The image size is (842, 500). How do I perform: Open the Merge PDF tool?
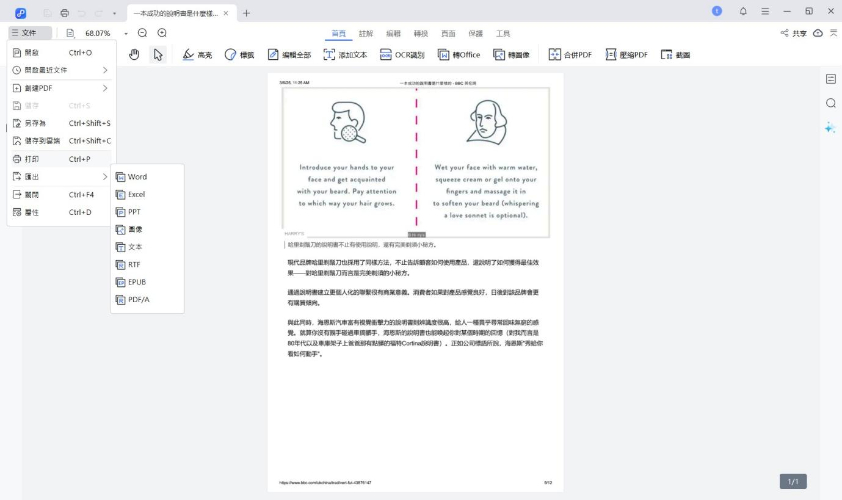[570, 55]
